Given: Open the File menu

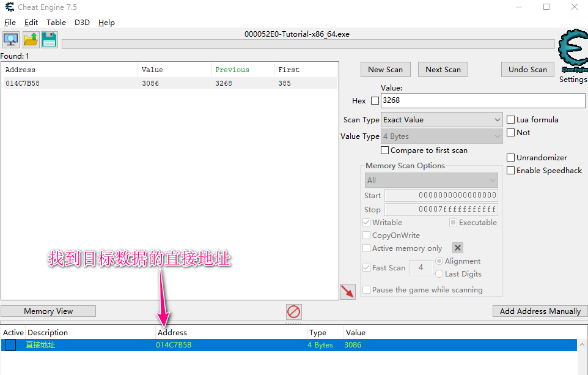Looking at the screenshot, I should [10, 23].
